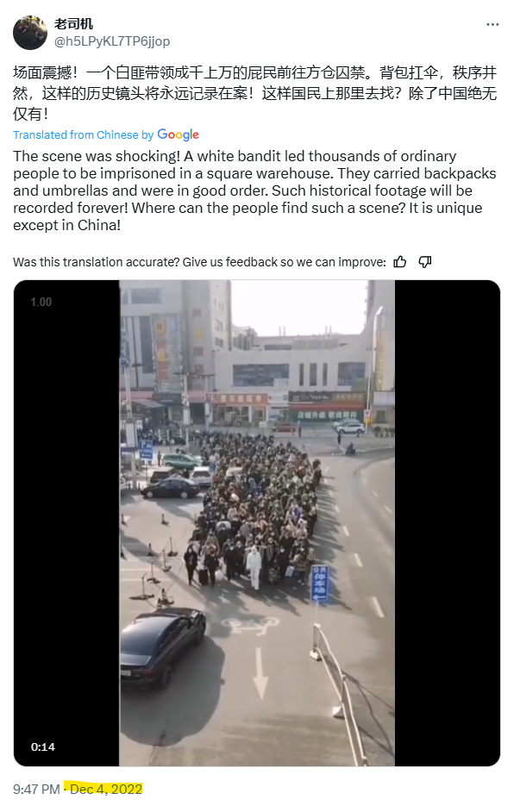Viewport: 514px width, 812px height.
Task: Click the Google logo in translation credit
Action: click(x=178, y=134)
